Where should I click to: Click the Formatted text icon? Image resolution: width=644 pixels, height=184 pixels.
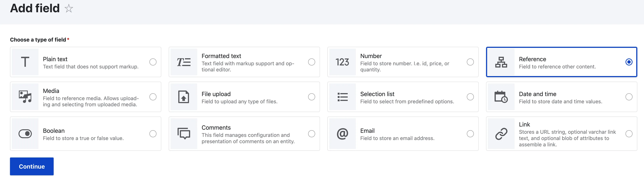point(183,62)
